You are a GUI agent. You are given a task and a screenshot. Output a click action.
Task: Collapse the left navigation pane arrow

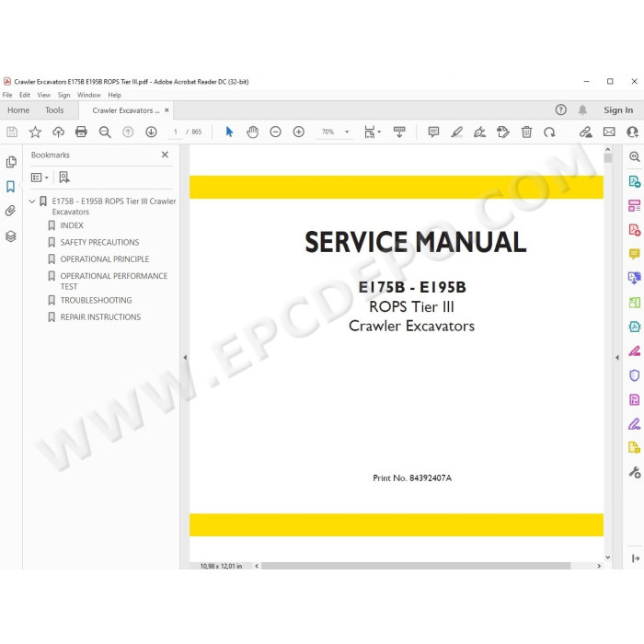coord(185,358)
